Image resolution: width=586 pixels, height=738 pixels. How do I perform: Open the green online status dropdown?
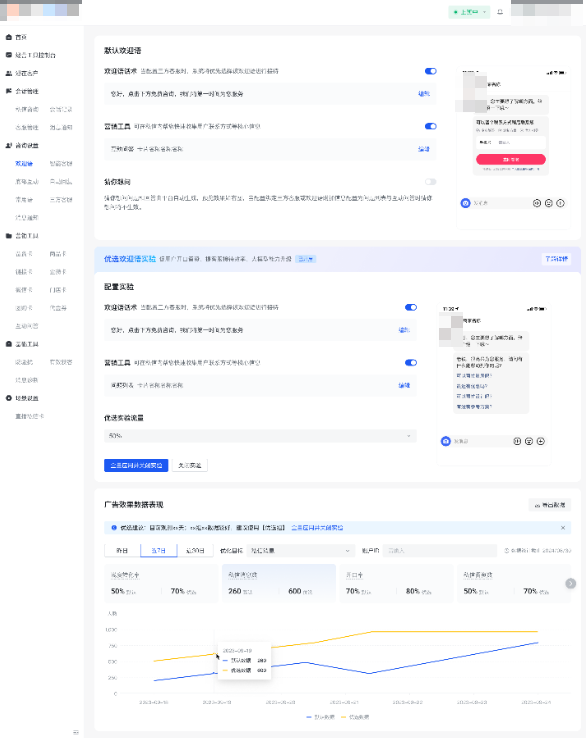click(x=469, y=12)
